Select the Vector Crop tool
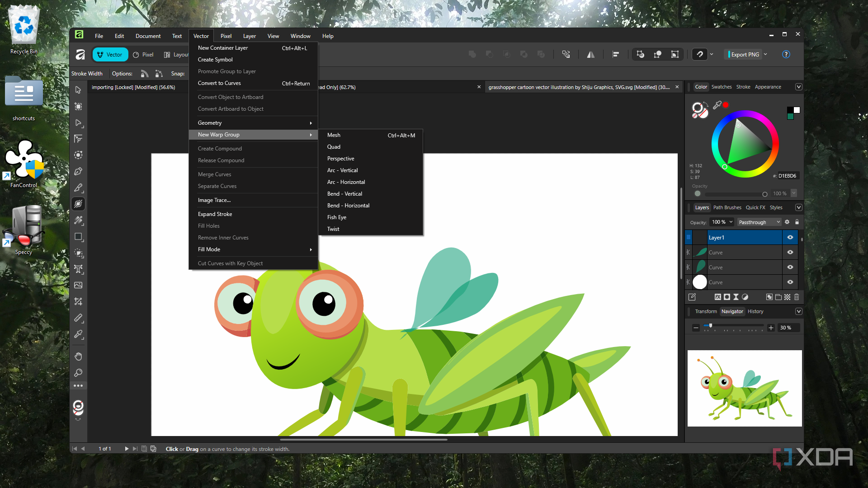This screenshot has width=868, height=488. click(78, 301)
